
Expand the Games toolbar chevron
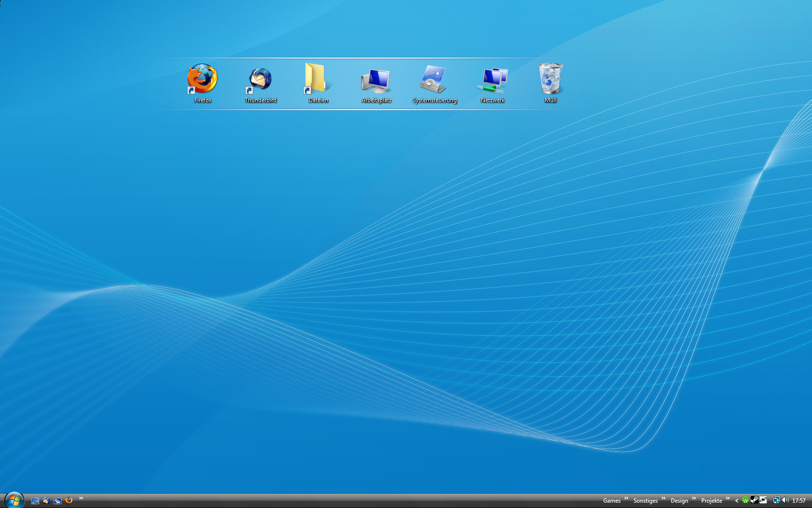tap(626, 498)
